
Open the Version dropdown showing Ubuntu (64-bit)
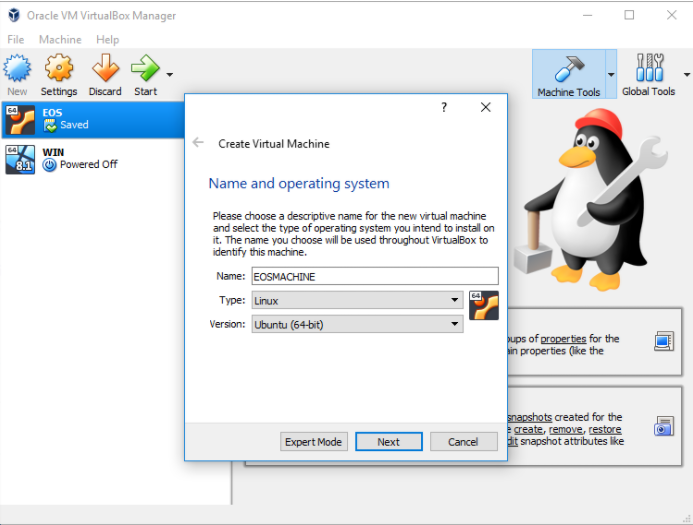(x=357, y=324)
